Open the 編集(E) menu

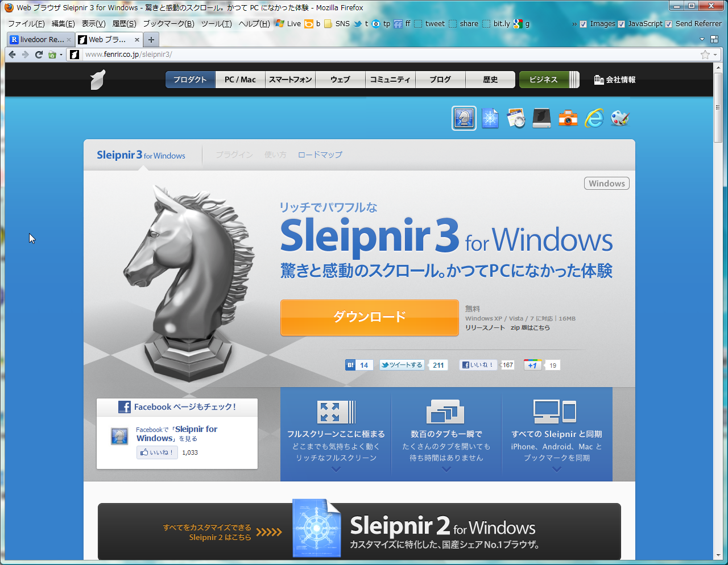(x=63, y=24)
